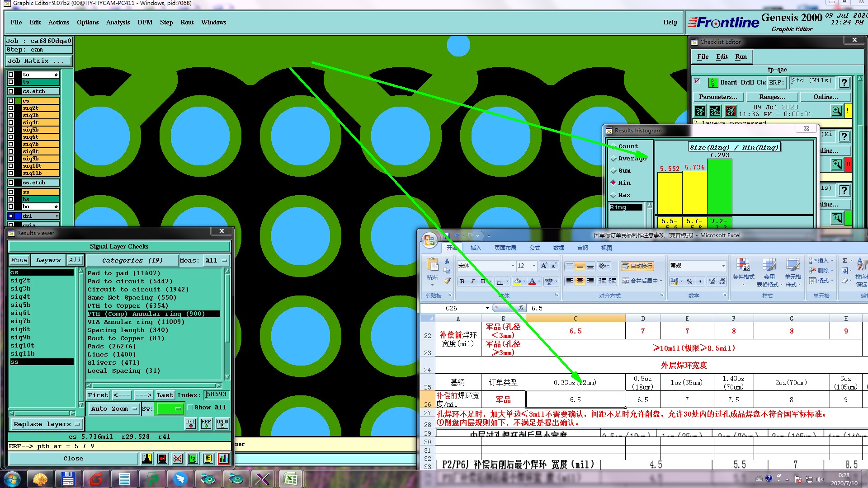Click Excel's bold formatting icon
This screenshot has height=488, width=868.
tap(462, 282)
